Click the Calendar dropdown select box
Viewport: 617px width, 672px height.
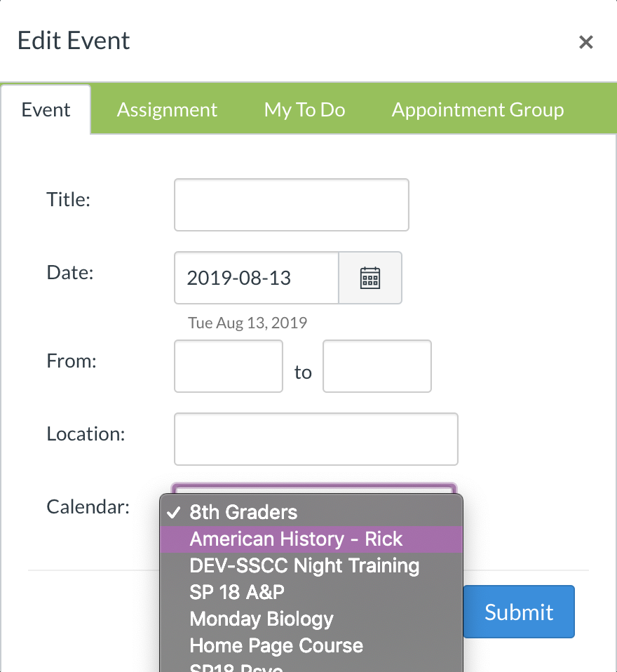coord(315,488)
